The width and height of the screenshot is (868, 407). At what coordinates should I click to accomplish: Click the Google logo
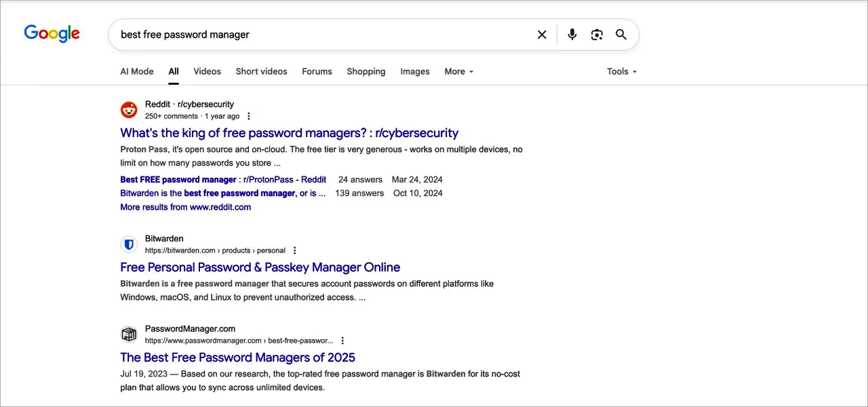tap(52, 33)
